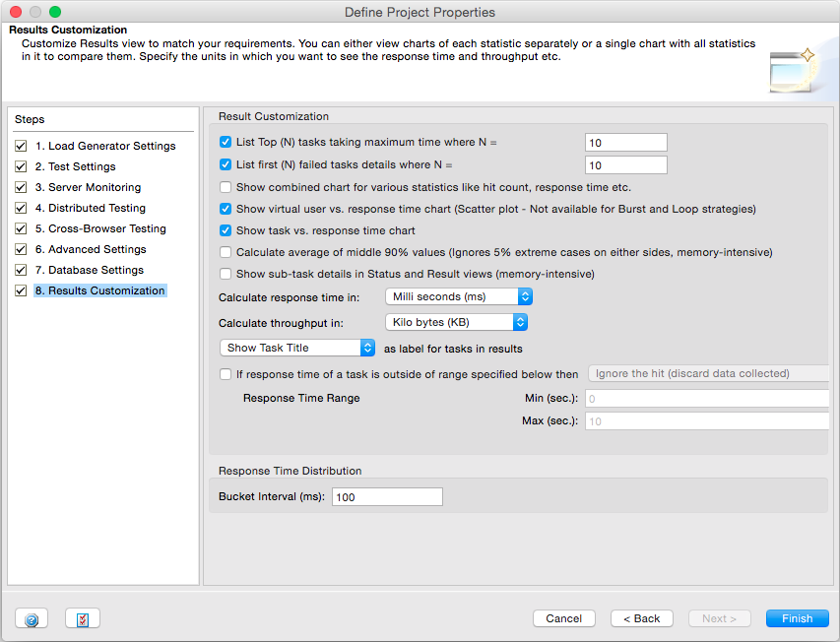Screen dimensions: 840x642
Task: Uncheck Show virtual user vs. response time chart
Action: (x=226, y=209)
